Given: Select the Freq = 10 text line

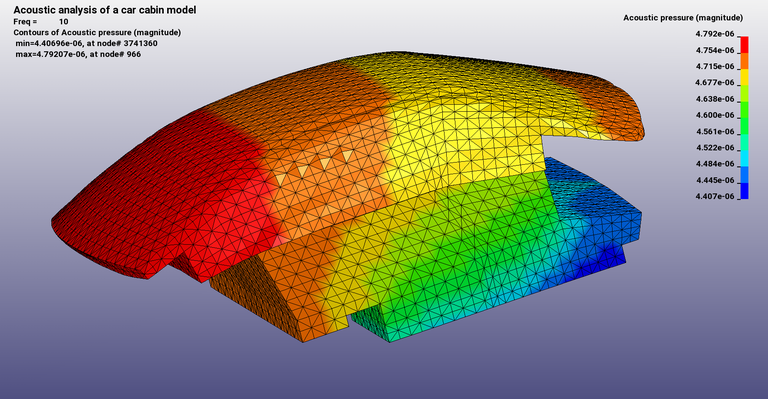Looking at the screenshot, I should [x=41, y=22].
